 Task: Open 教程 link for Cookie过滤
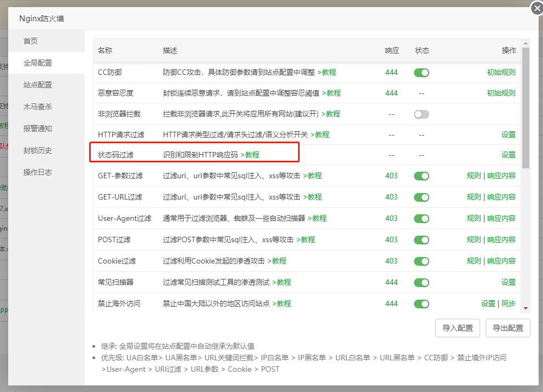[277, 261]
